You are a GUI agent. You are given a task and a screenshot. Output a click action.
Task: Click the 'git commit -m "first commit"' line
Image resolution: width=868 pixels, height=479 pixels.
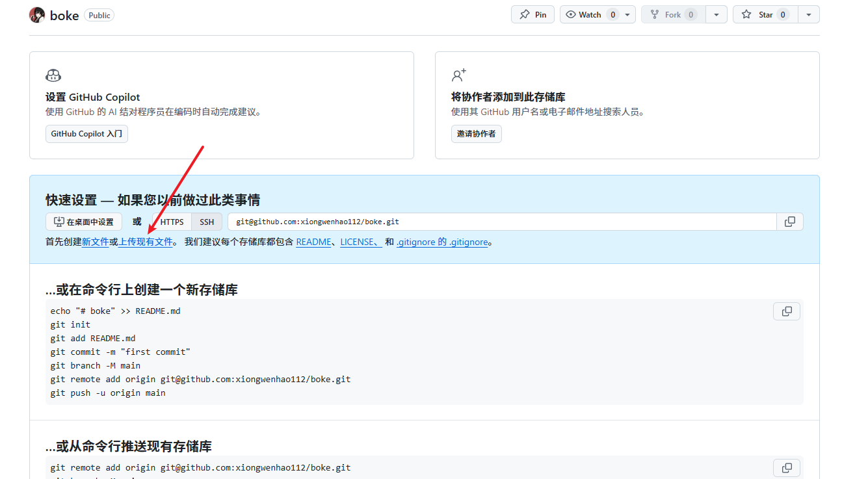coord(120,352)
